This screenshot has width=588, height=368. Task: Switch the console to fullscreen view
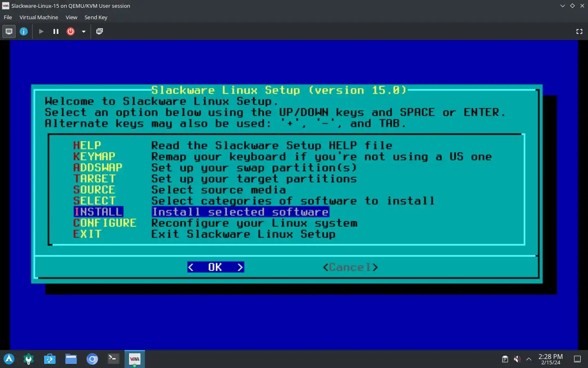click(579, 31)
